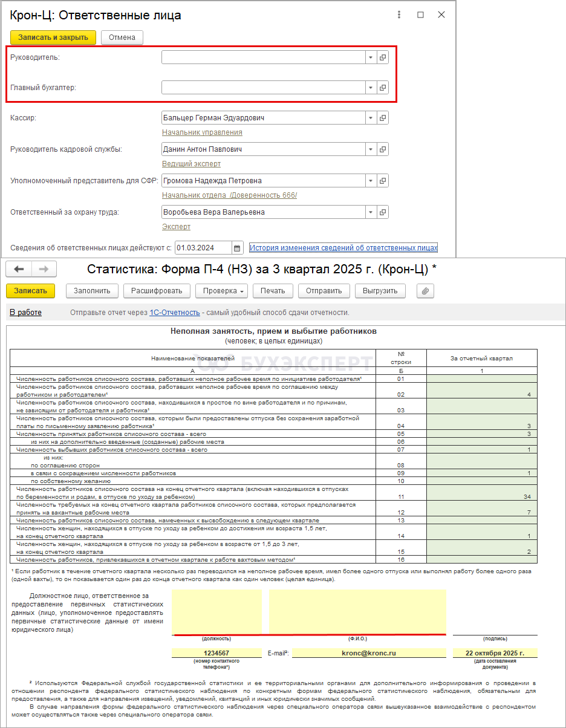The height and width of the screenshot is (728, 566).
Task: Click the empty Ф.И.О. cell in the report
Action: point(357,612)
